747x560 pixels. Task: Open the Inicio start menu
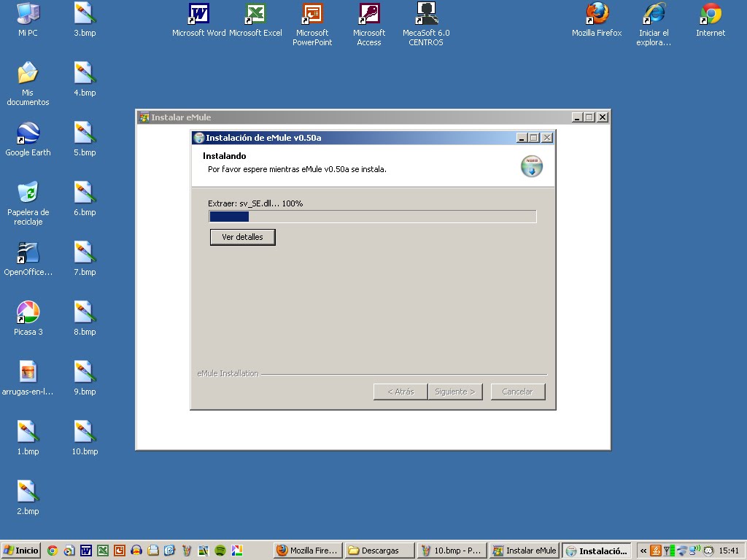point(21,551)
